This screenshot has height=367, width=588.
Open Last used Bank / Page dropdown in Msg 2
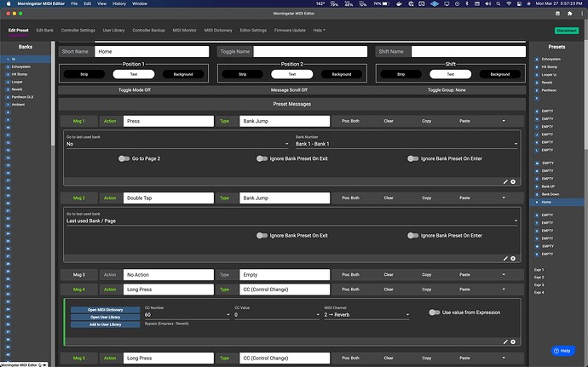tap(292, 221)
